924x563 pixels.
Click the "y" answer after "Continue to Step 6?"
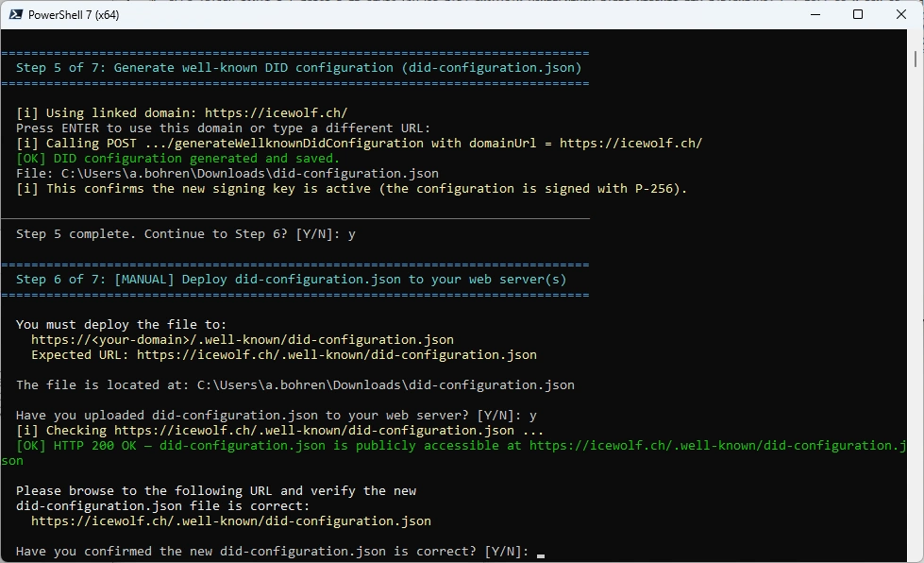352,234
